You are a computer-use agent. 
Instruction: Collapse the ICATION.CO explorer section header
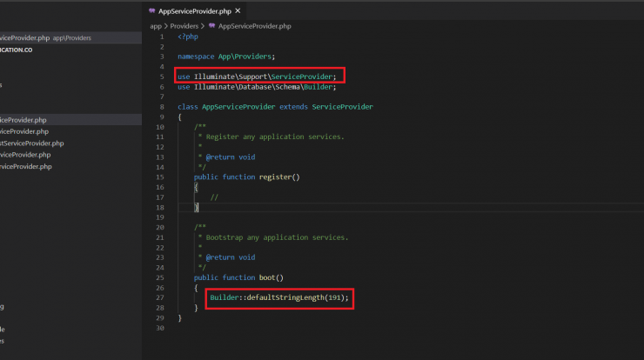pos(70,50)
